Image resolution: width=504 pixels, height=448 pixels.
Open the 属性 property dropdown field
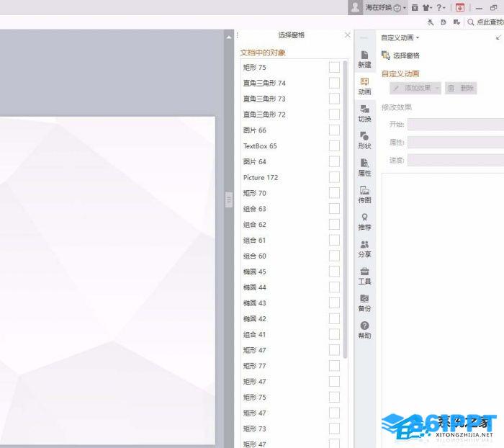[x=456, y=143]
